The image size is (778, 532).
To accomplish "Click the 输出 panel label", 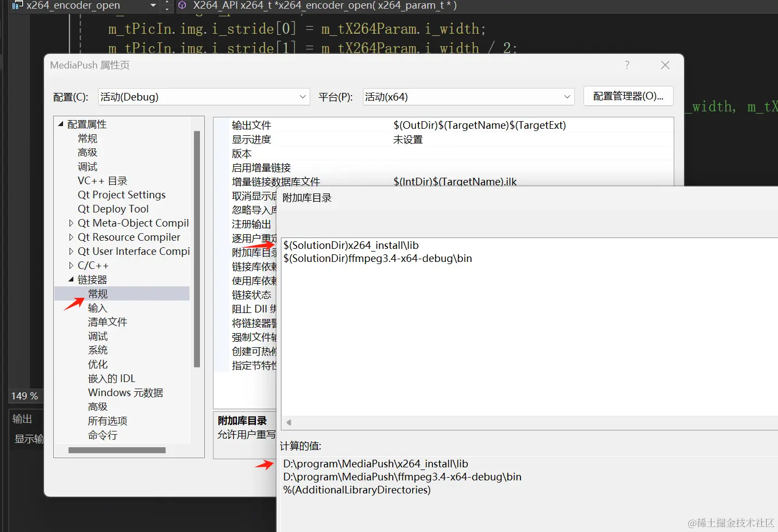I will pos(22,418).
